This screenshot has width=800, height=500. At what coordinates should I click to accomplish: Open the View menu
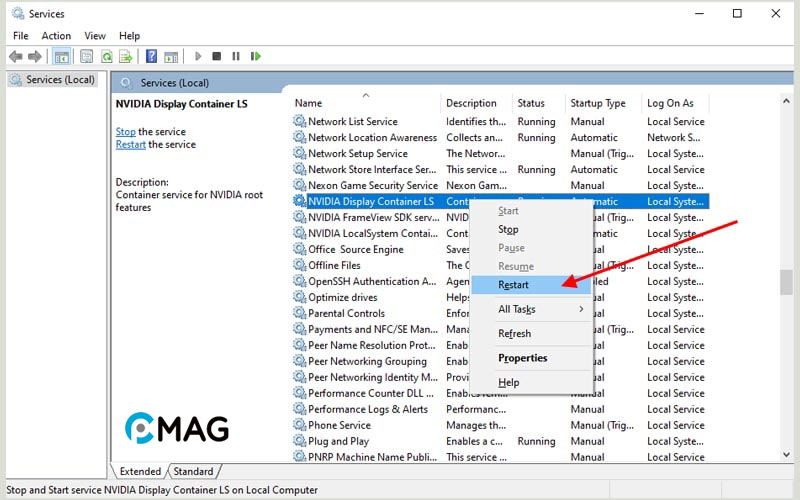tap(95, 36)
